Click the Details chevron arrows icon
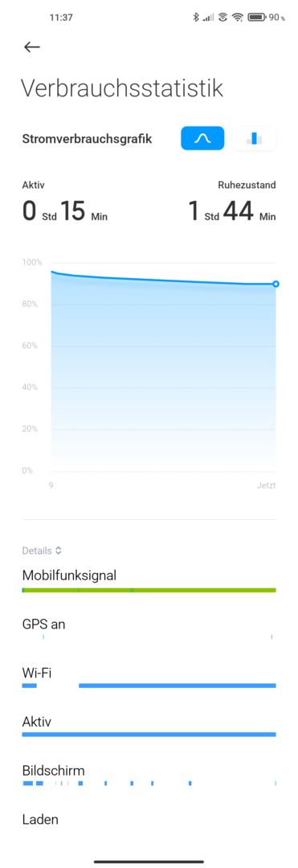 pos(59,551)
